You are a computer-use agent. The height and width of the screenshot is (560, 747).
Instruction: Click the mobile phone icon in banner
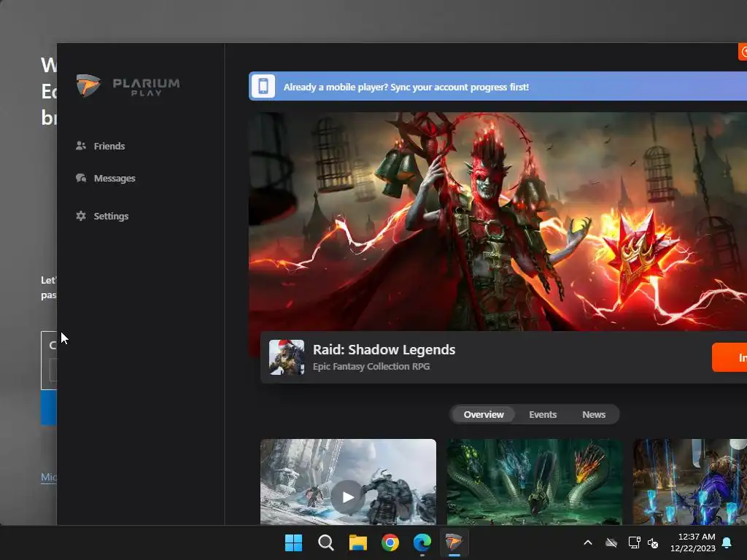point(263,86)
